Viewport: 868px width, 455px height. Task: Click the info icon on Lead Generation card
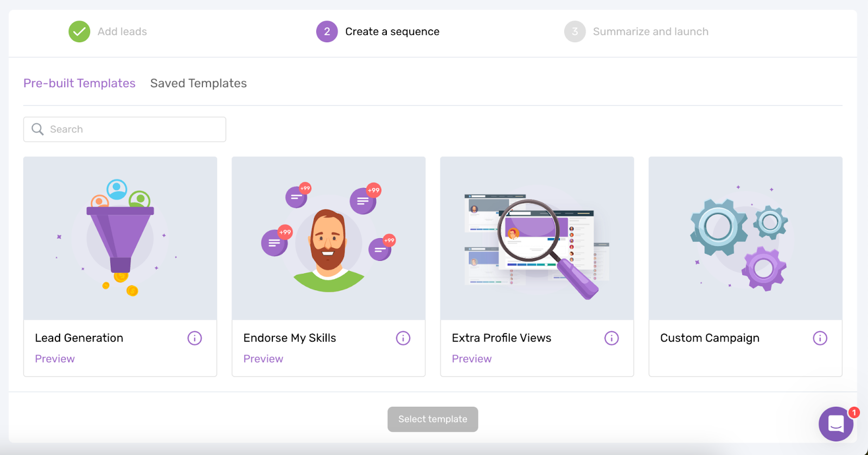tap(195, 338)
